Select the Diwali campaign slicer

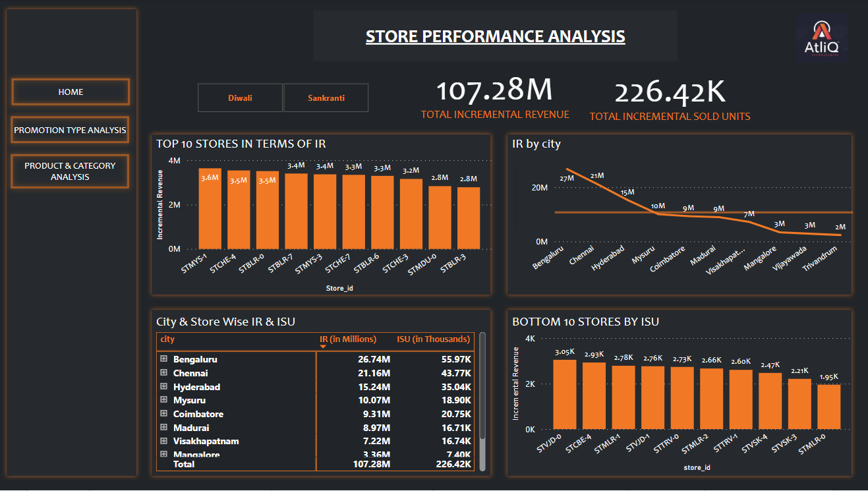[240, 98]
